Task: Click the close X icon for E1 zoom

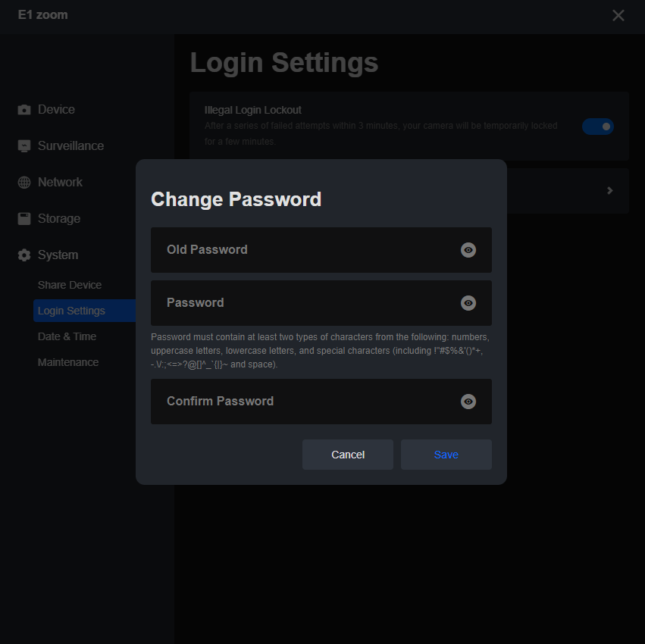Action: point(618,15)
